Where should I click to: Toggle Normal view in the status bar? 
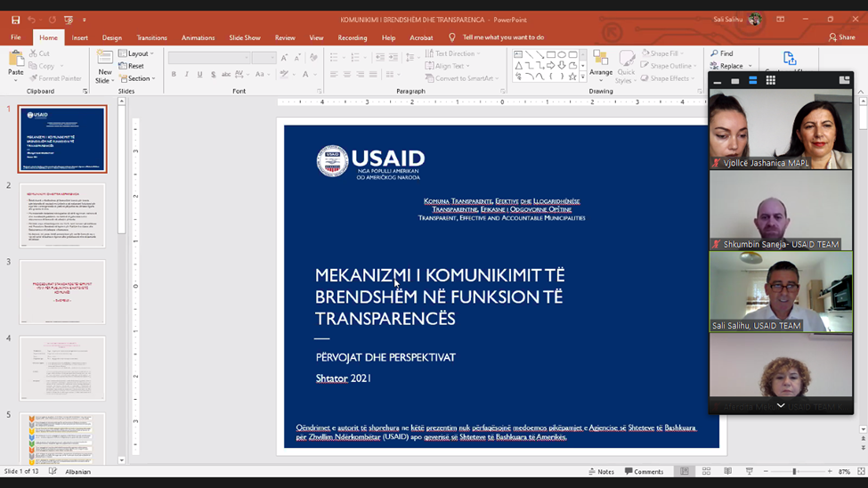click(685, 471)
